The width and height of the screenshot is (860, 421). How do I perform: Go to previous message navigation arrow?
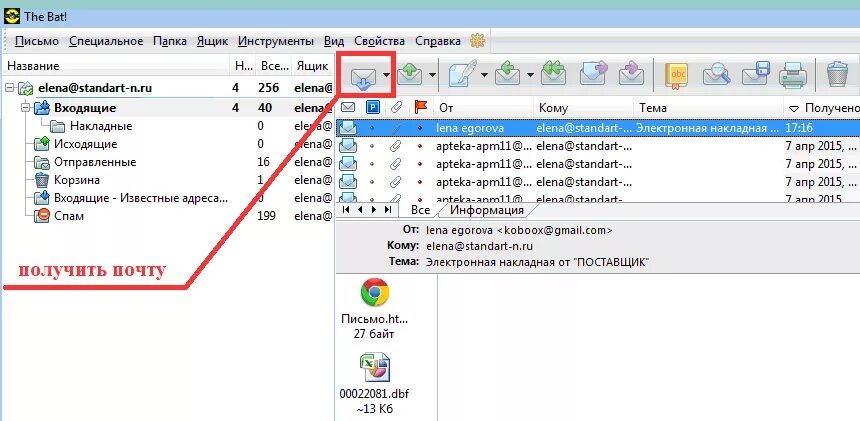tap(360, 209)
